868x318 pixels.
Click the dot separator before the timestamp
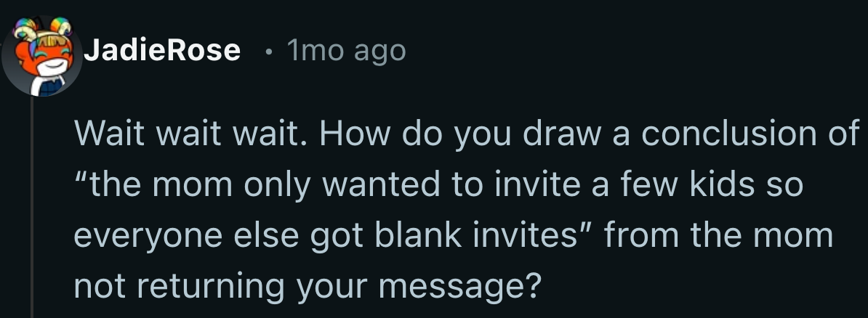point(268,52)
